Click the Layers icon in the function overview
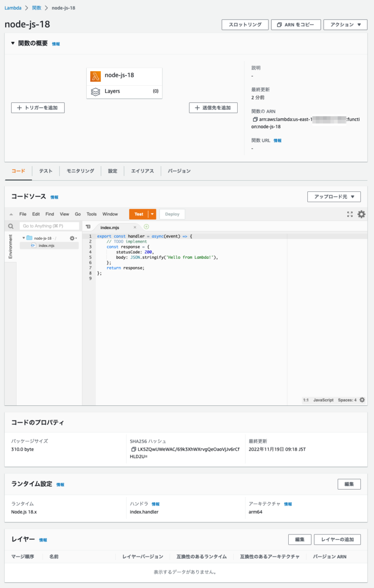 tap(95, 91)
